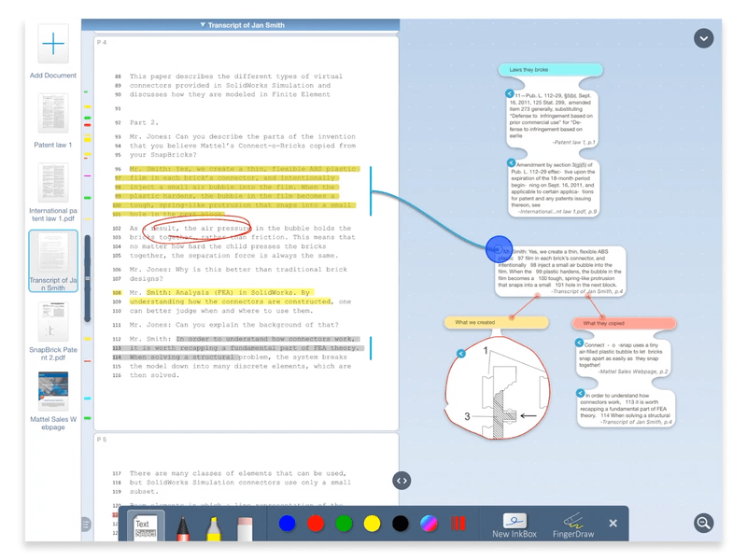
Task: Click the source link arrow on Connect-o-snap excerpt
Action: point(579,343)
